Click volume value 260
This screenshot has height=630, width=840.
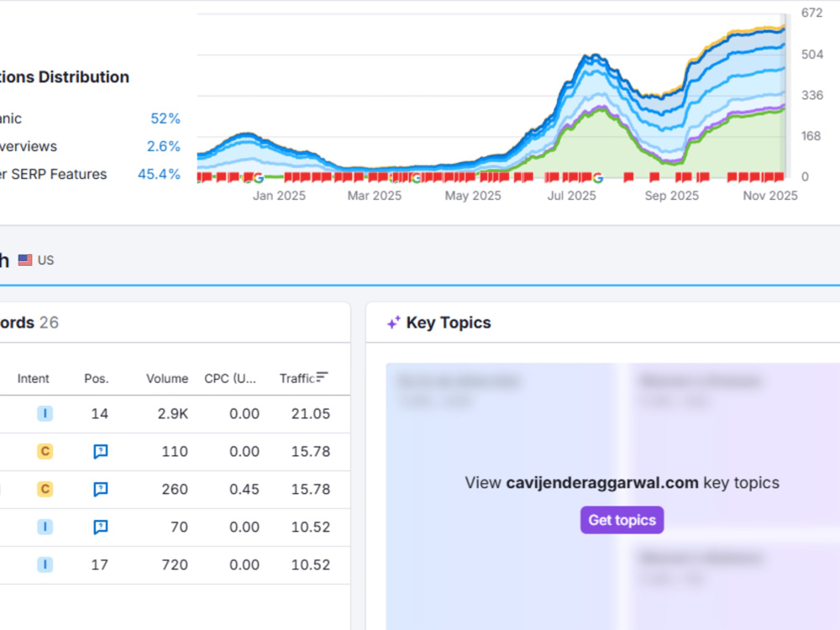tap(175, 489)
